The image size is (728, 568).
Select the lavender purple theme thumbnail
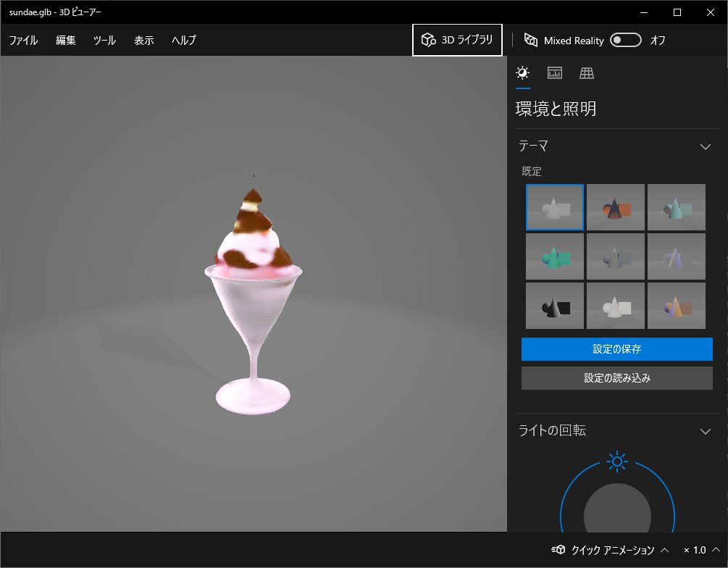coord(677,256)
